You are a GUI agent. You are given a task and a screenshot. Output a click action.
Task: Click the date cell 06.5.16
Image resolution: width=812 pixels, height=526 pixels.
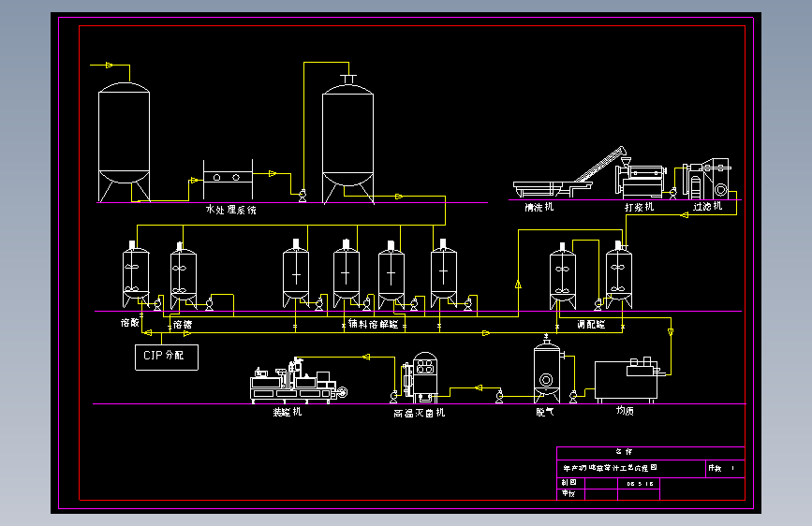click(x=640, y=484)
